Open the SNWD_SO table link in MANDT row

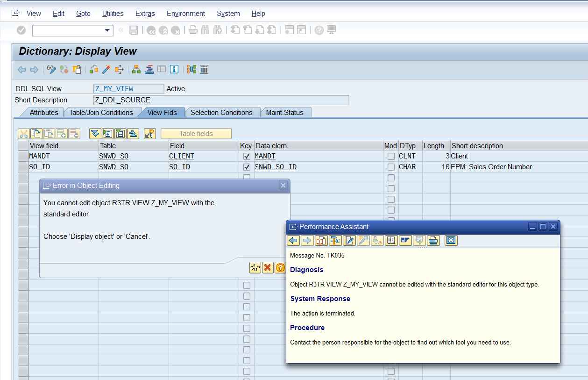point(114,156)
